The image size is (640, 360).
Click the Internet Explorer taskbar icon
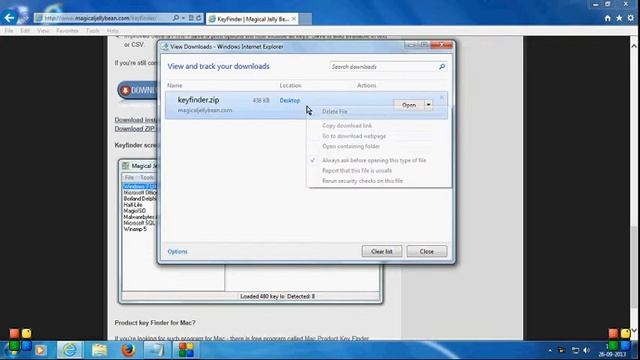click(x=69, y=350)
